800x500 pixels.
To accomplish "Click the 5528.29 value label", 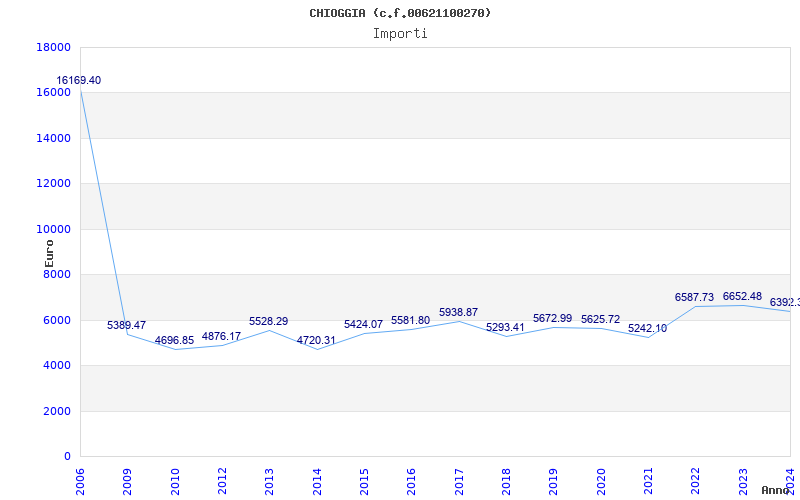I will click(x=268, y=321).
